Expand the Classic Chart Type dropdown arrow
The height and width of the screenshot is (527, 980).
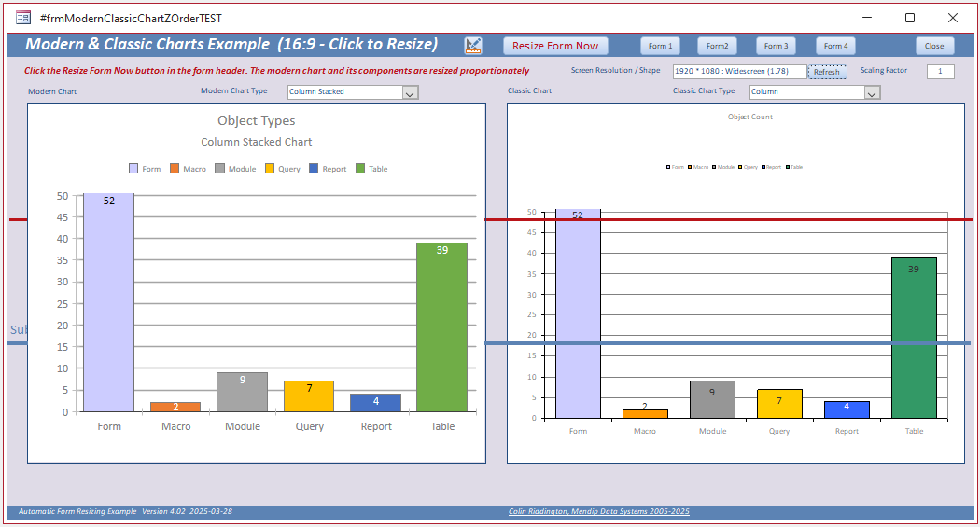pos(872,93)
